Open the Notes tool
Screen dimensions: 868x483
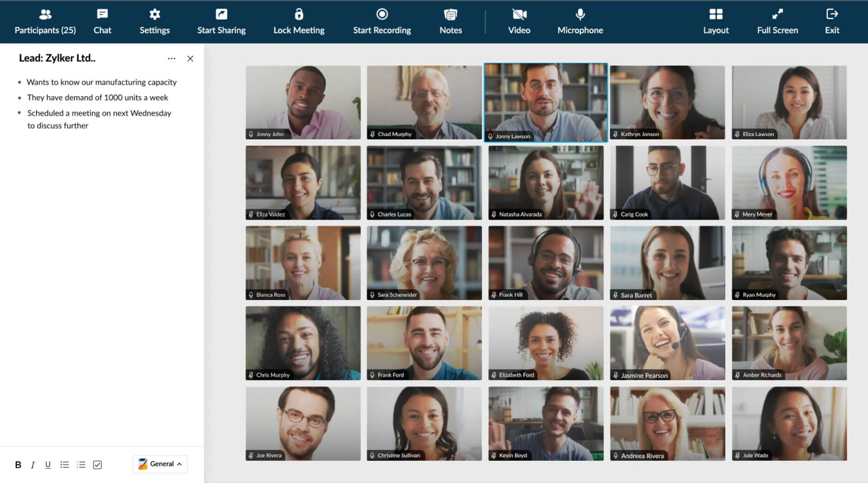pyautogui.click(x=450, y=21)
